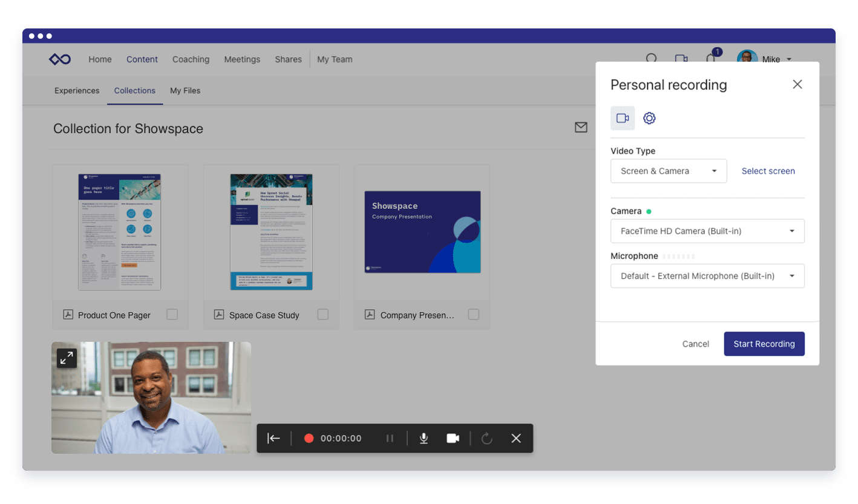This screenshot has height=504, width=858.
Task: Restart recording using the refresh icon
Action: [486, 439]
